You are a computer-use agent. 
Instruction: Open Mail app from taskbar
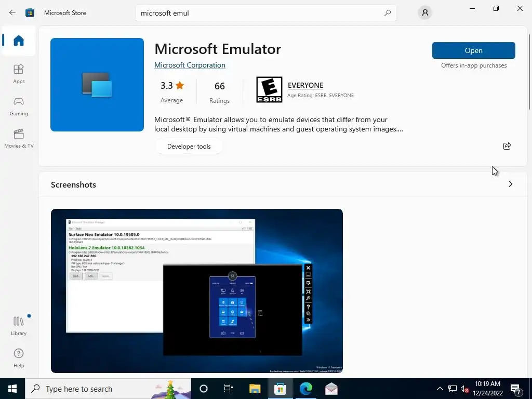coord(331,389)
